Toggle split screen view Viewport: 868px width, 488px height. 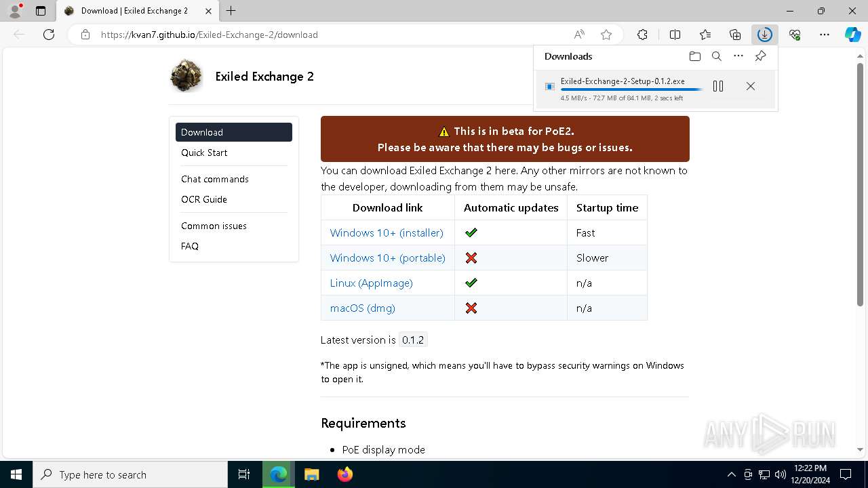point(675,35)
